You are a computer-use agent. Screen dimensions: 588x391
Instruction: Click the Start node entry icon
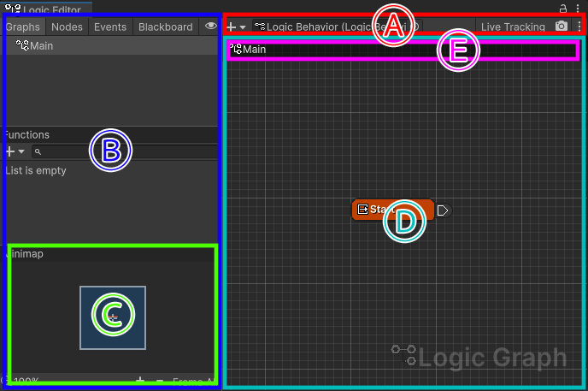pos(362,210)
